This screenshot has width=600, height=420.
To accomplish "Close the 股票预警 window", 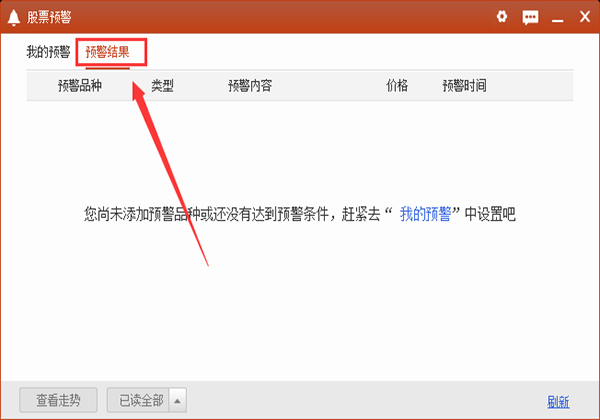I will coord(585,16).
